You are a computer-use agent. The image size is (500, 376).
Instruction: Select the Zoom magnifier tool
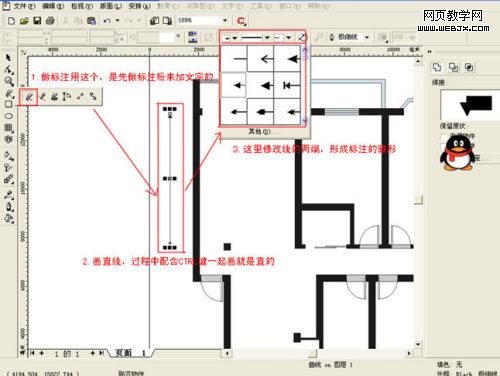coord(8,81)
